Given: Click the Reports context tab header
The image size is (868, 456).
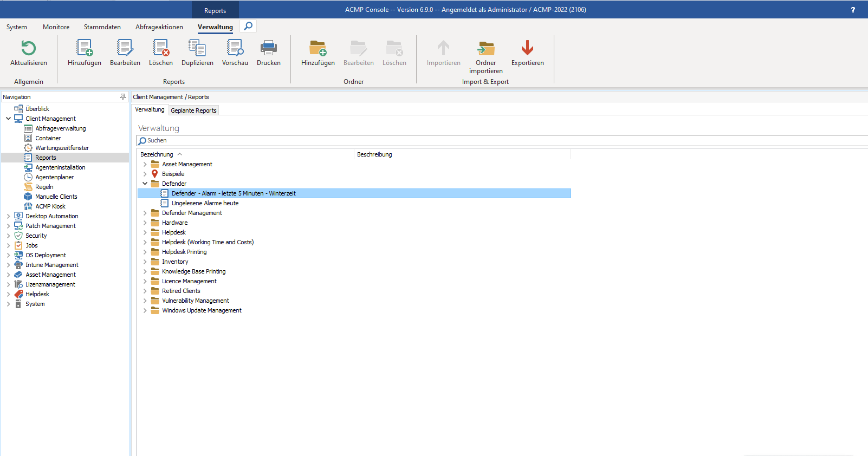Looking at the screenshot, I should tap(215, 10).
